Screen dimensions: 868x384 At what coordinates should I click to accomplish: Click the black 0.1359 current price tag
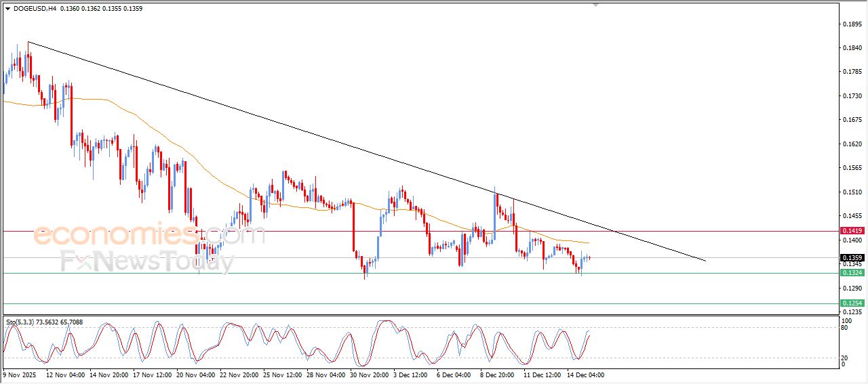pos(852,258)
